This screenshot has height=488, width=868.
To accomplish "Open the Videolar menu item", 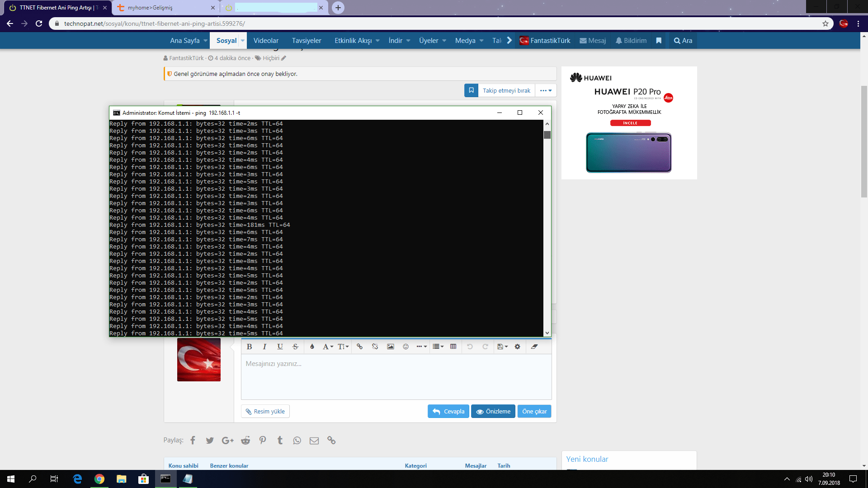I will click(x=266, y=41).
